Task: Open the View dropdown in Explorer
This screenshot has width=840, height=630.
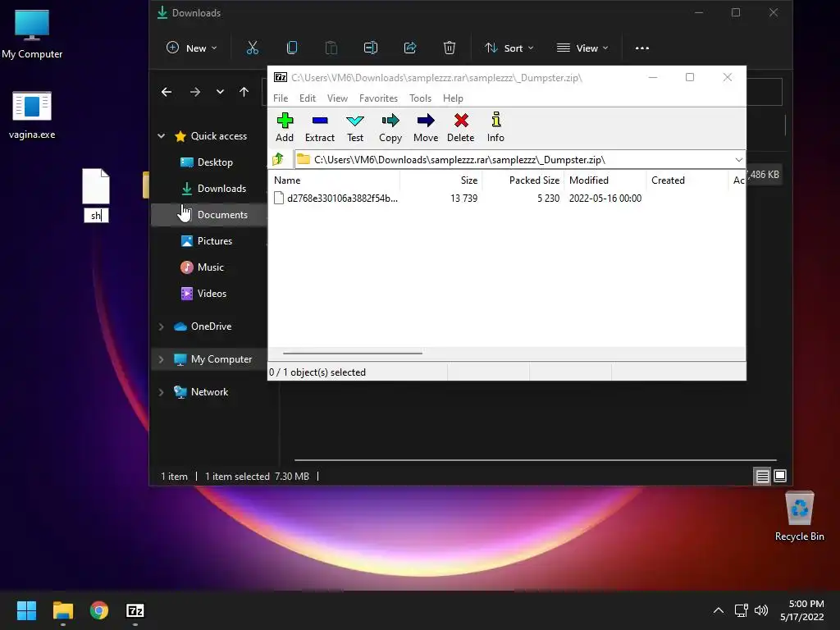Action: coord(582,48)
